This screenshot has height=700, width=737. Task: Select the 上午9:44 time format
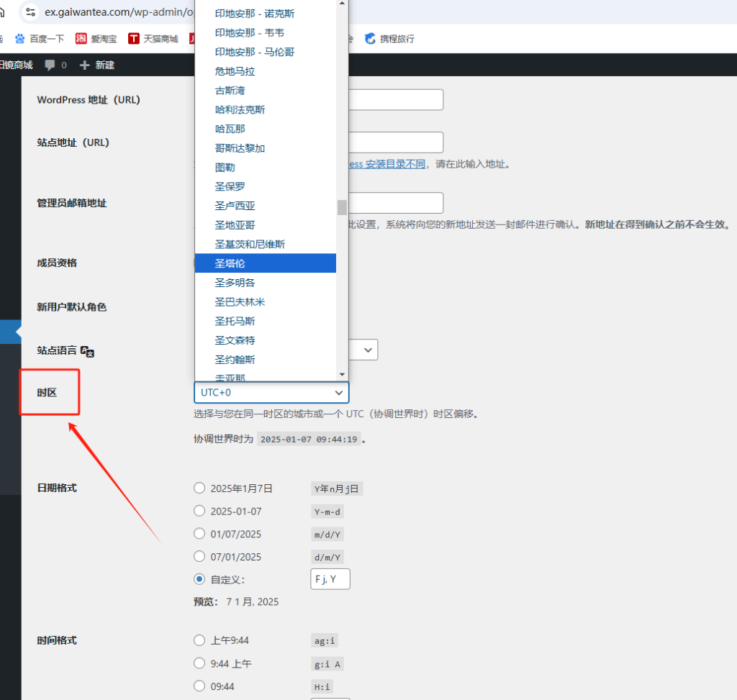pyautogui.click(x=199, y=640)
